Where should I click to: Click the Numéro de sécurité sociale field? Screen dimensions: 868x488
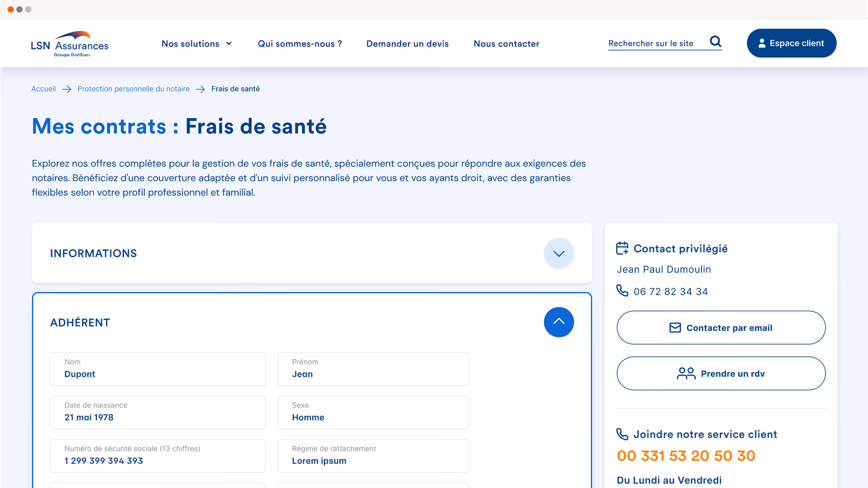158,456
